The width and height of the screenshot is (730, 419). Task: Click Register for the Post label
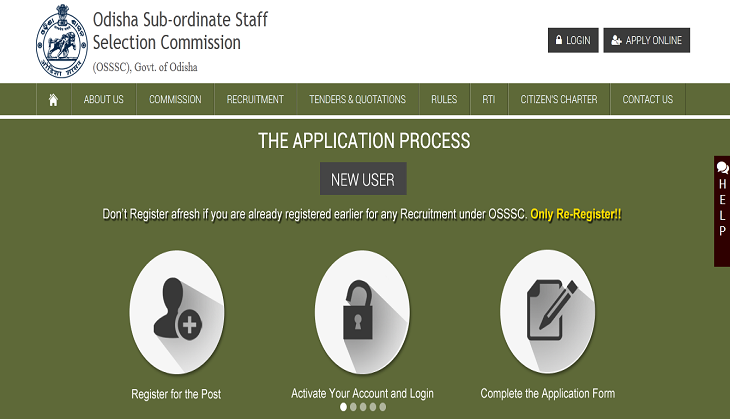click(x=176, y=394)
